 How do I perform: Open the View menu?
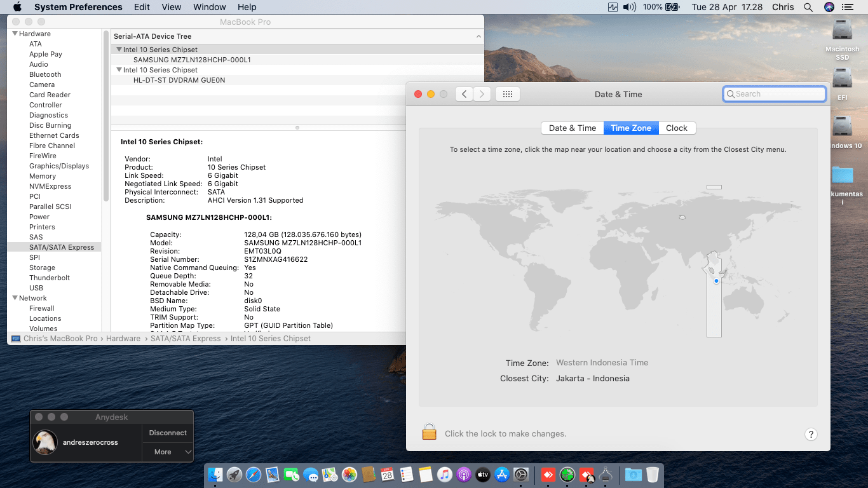172,7
